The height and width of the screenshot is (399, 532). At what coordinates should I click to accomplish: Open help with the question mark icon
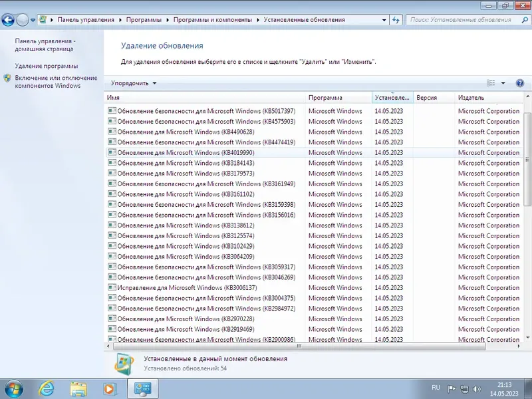[519, 83]
